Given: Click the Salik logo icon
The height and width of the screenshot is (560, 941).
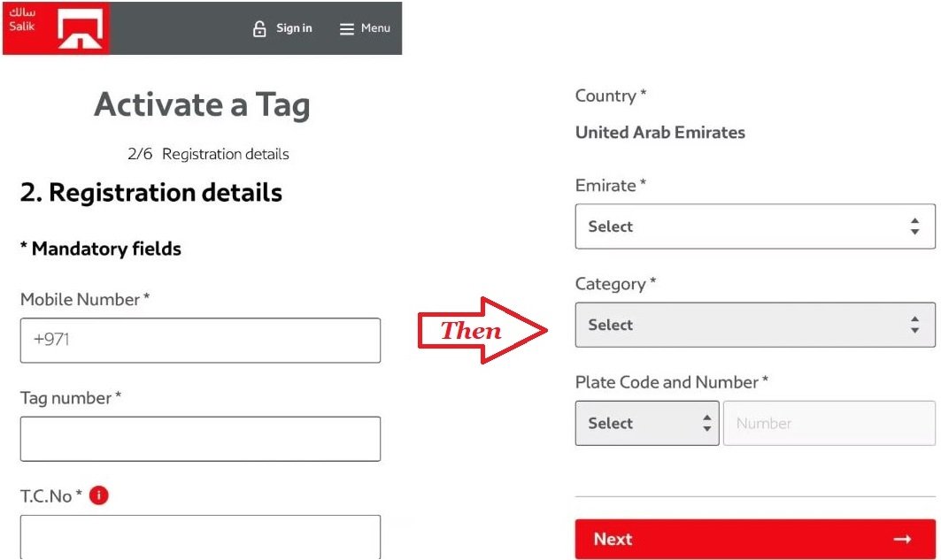Looking at the screenshot, I should pyautogui.click(x=79, y=28).
